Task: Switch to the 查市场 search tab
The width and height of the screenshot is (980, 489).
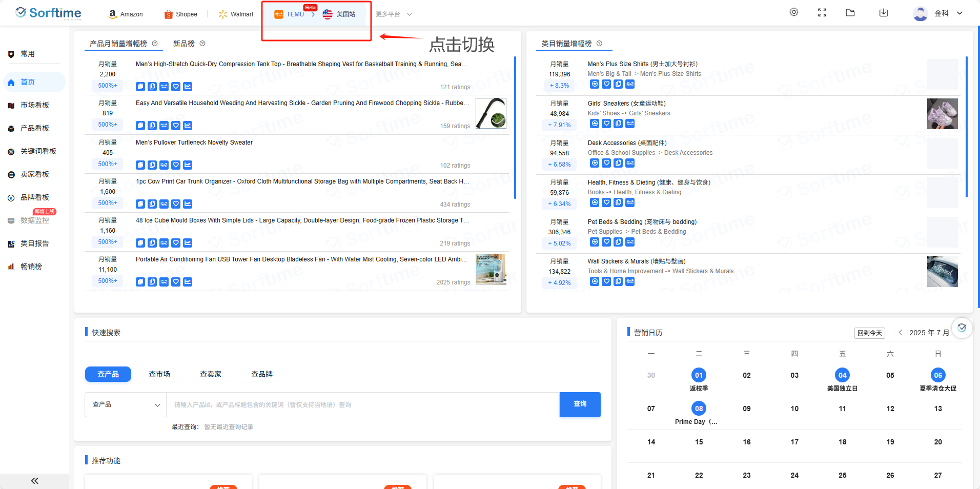Action: [x=159, y=374]
